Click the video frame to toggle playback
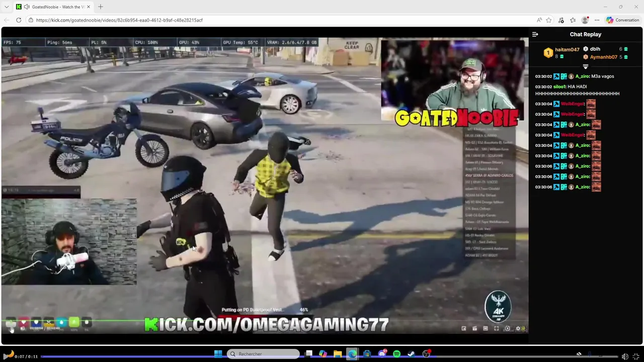The width and height of the screenshot is (644, 362). [x=265, y=186]
